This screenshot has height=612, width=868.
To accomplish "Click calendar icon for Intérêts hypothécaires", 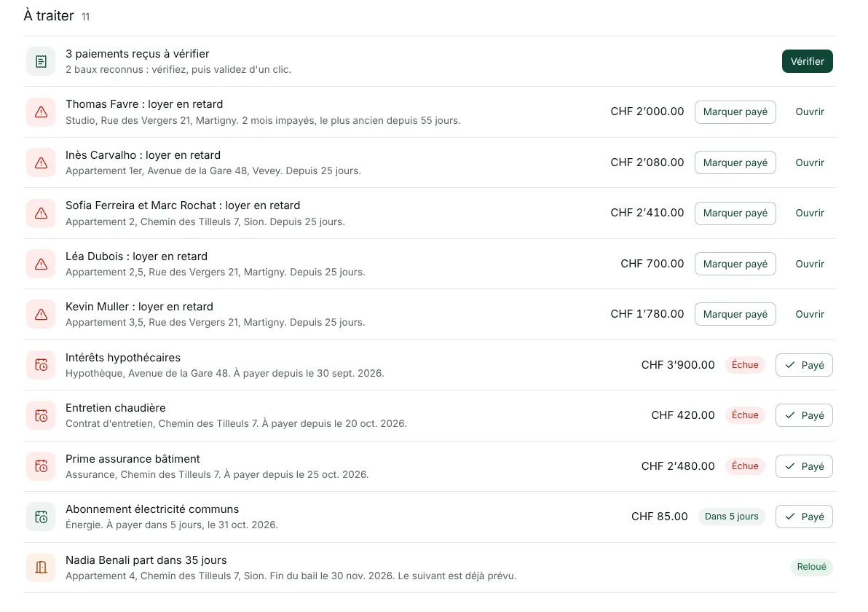I will point(41,365).
